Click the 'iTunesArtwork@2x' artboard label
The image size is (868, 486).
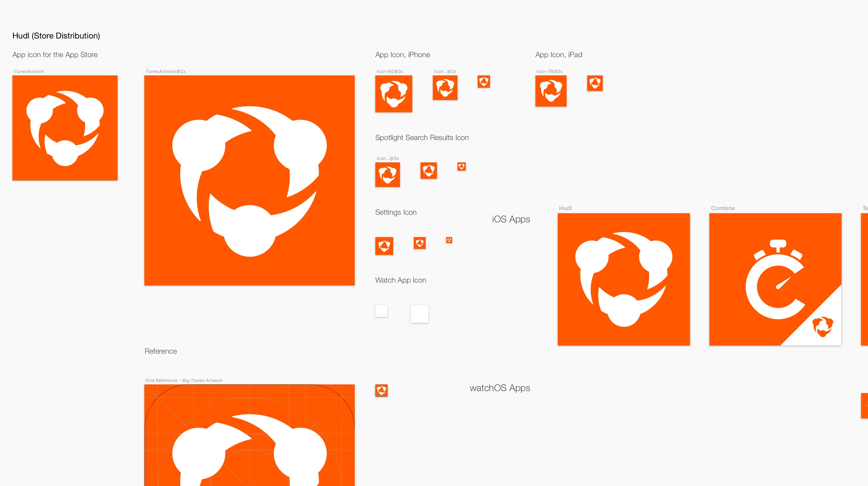(x=165, y=72)
